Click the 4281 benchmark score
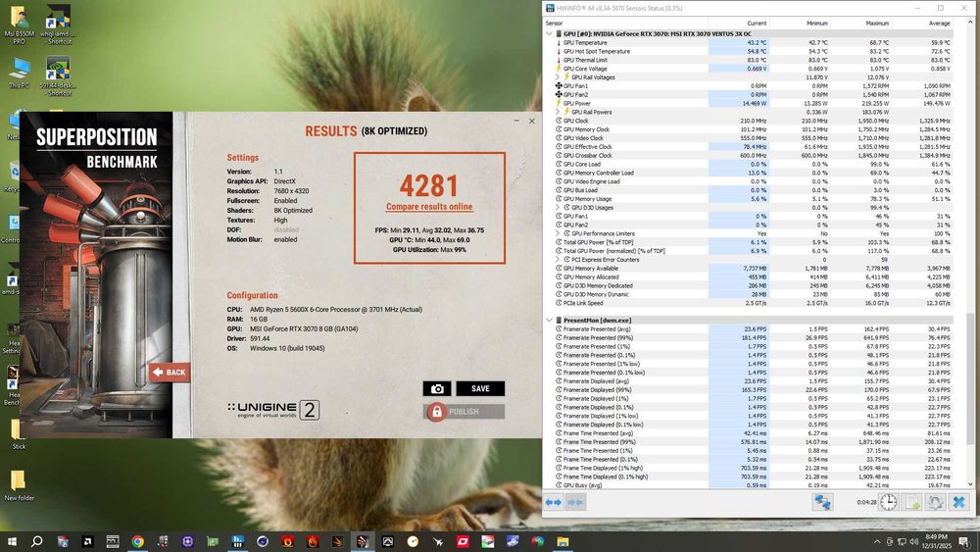Screen dimensions: 980x552 pos(429,185)
